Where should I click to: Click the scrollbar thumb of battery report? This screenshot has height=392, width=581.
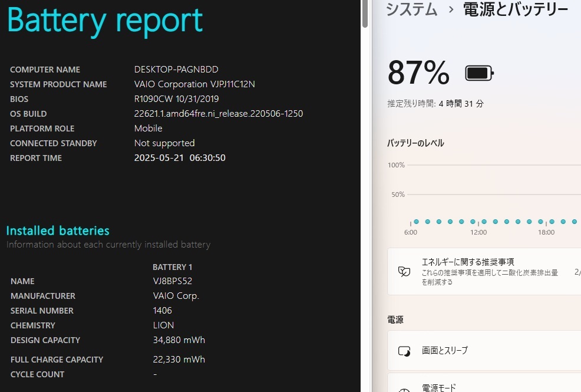pos(365,14)
